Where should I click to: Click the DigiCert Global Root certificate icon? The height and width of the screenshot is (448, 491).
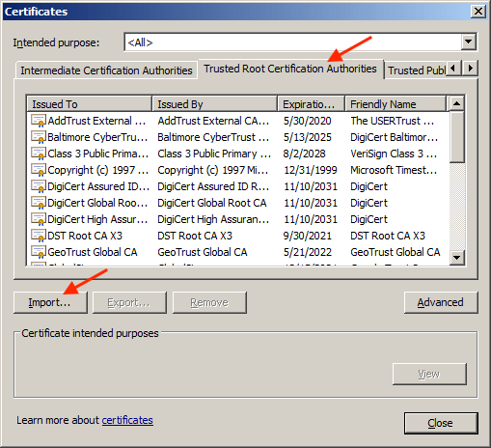[38, 203]
